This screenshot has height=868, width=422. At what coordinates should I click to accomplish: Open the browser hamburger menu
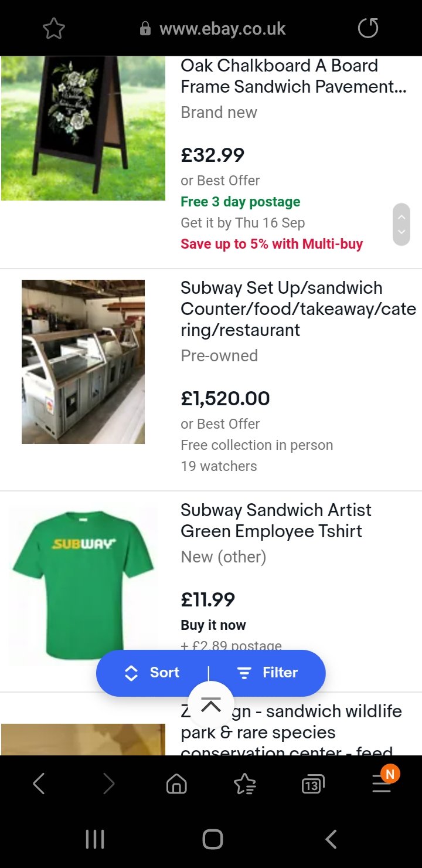(x=382, y=784)
